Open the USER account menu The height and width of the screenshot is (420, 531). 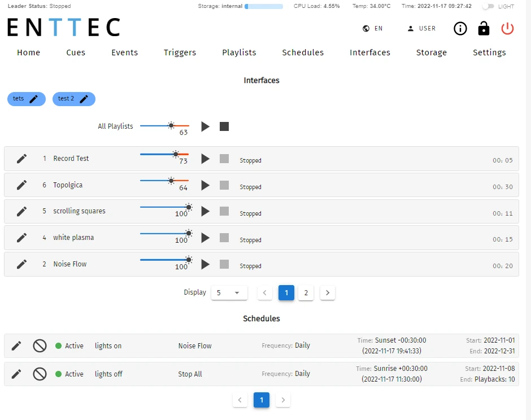coord(421,28)
